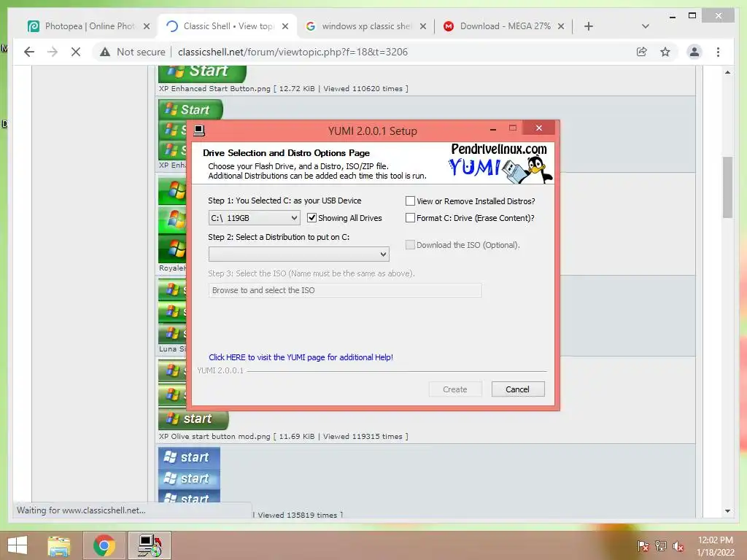Open a new tab with the plus button
The image size is (747, 560).
tap(589, 26)
